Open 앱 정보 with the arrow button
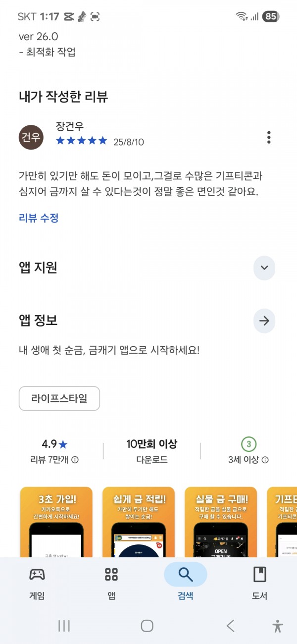This screenshot has width=297, height=644. 264,321
